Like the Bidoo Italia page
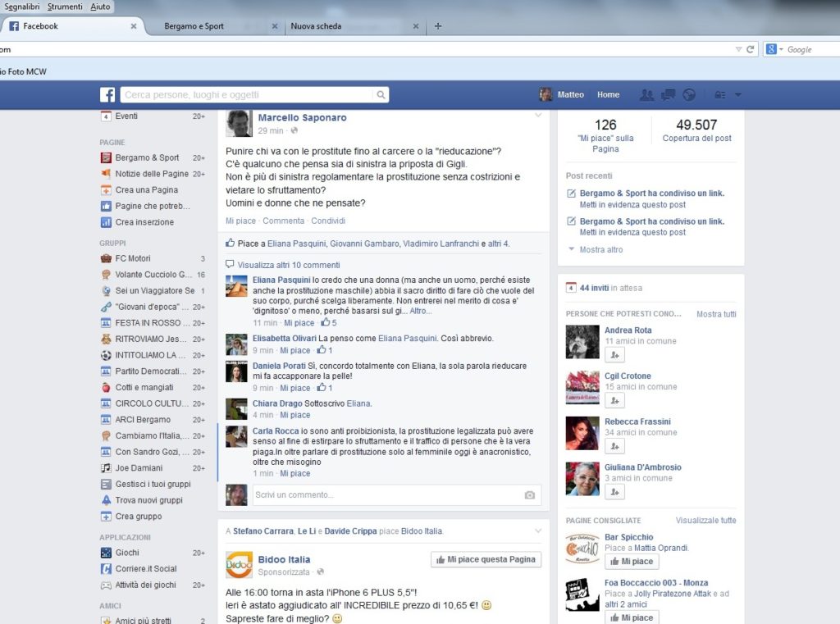 pos(485,559)
